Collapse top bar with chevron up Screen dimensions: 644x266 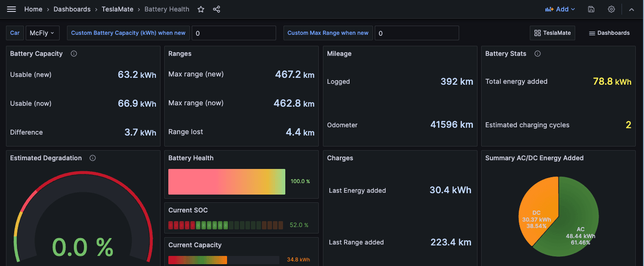pos(632,9)
